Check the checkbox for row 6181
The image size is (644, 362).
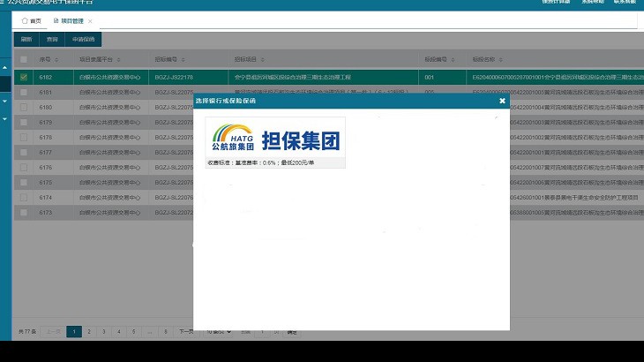[24, 93]
